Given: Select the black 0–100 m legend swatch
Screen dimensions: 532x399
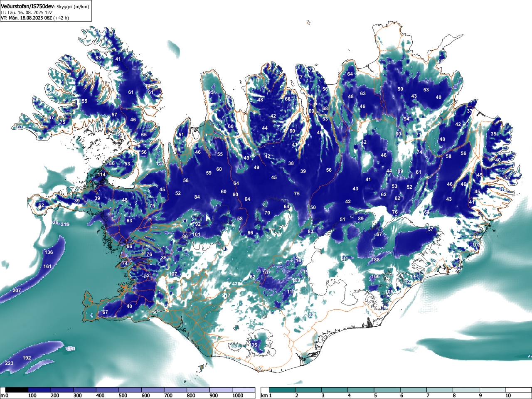Looking at the screenshot, I should 17,390.
